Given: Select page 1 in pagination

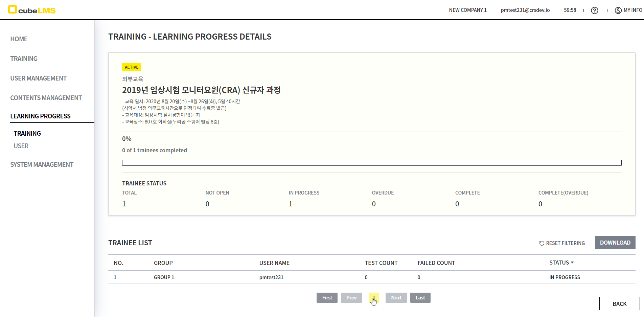Looking at the screenshot, I should (373, 298).
